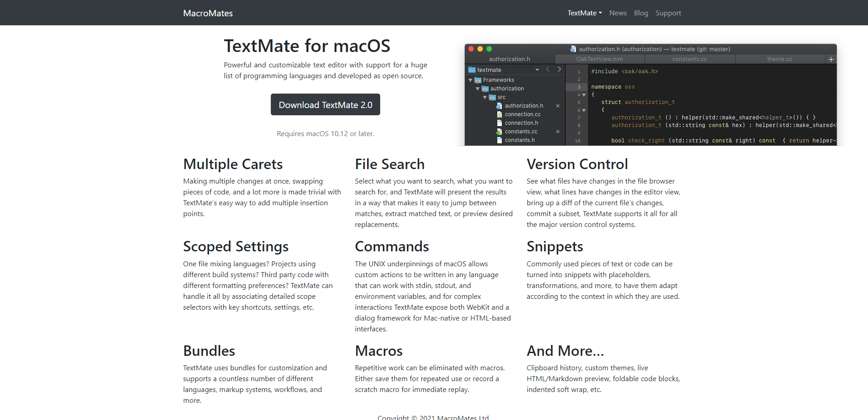This screenshot has height=420, width=868.
Task: Fold the code block at line 4
Action: click(x=584, y=95)
